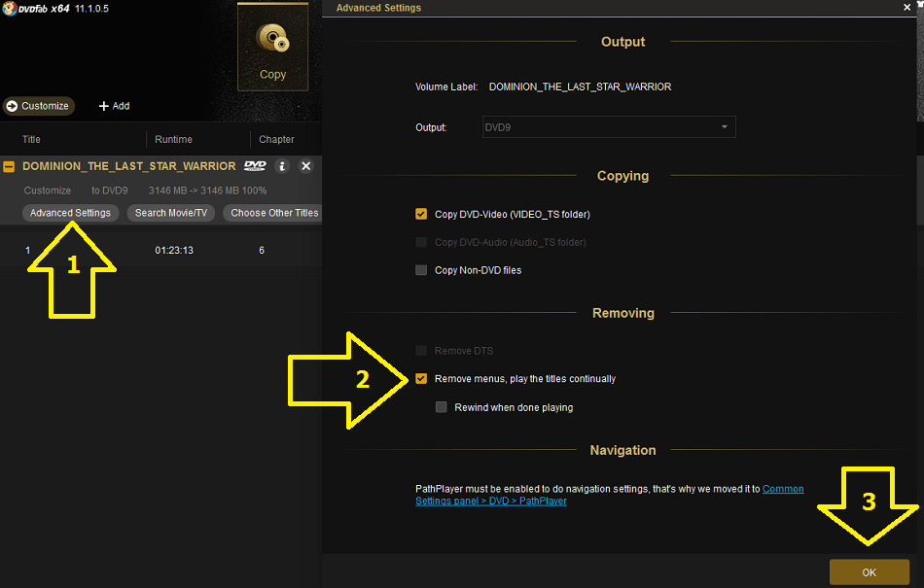
Task: Enable Copy Non-DVD files
Action: coord(421,270)
